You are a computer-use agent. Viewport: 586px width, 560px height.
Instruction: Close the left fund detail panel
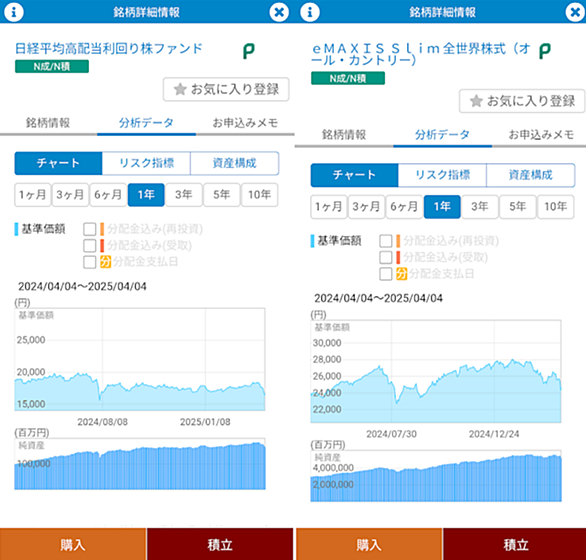point(279,12)
